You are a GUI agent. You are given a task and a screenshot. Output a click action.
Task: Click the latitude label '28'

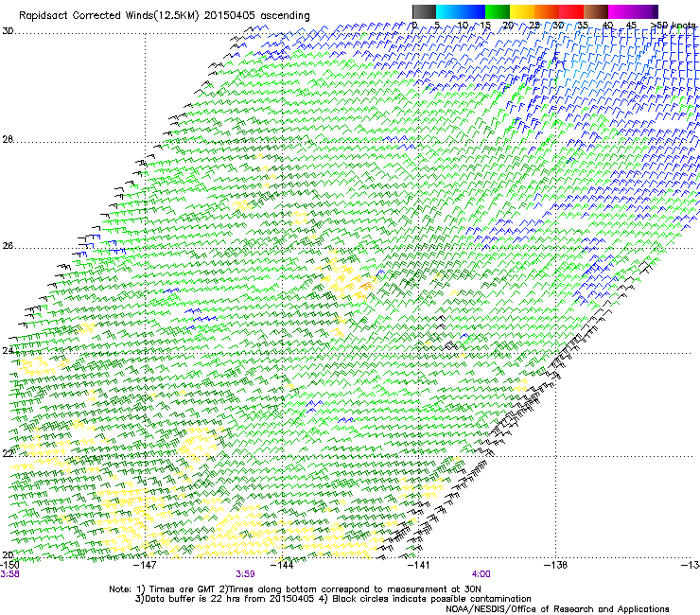pos(8,139)
